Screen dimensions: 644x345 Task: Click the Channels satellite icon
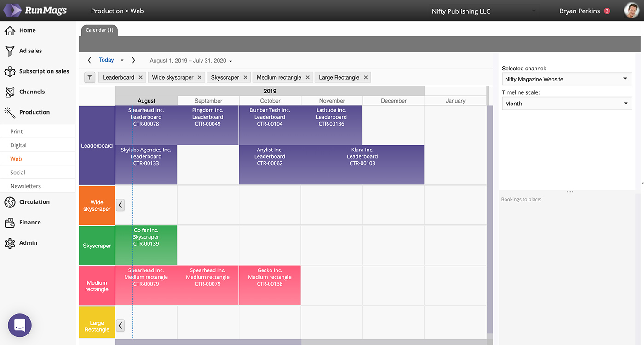[x=10, y=92]
